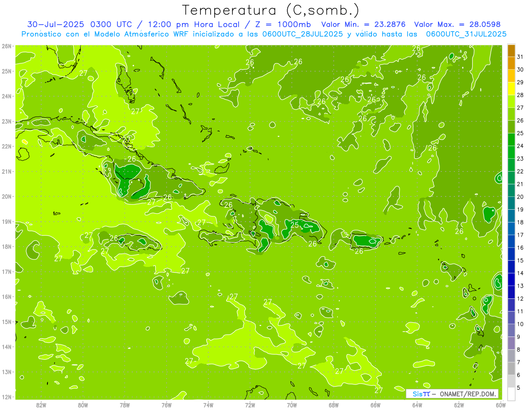This screenshot has height=411, width=532.
Task: Click the '64W' longitude axis label
Action: point(417,405)
